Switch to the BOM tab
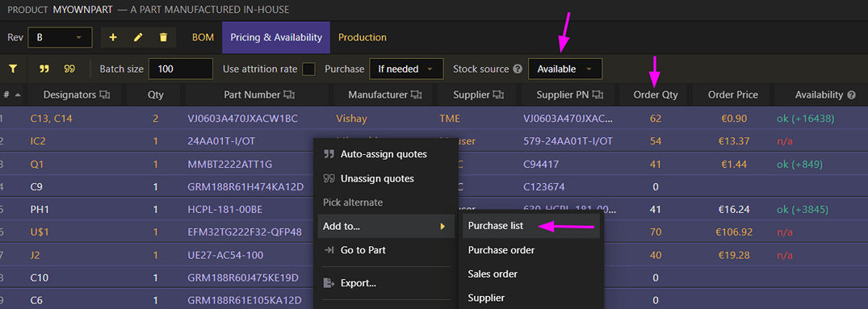The width and height of the screenshot is (868, 309). coord(203,38)
